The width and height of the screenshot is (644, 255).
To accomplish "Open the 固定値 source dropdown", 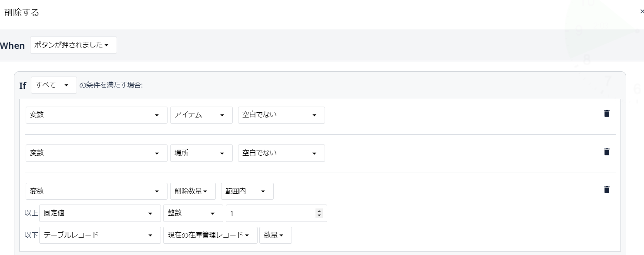I will [x=100, y=213].
